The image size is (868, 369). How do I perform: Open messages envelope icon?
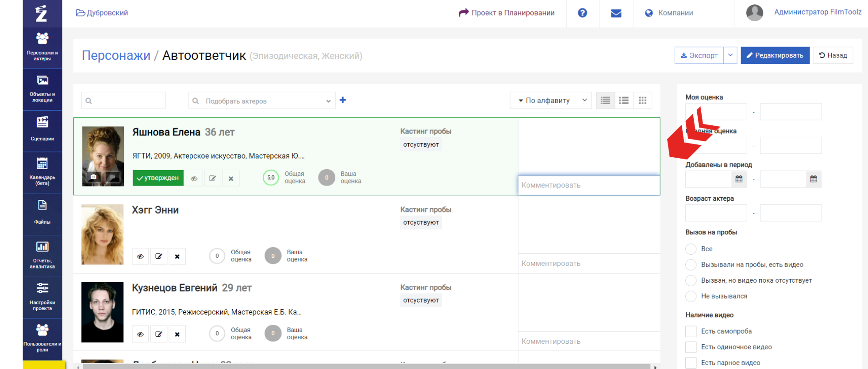pyautogui.click(x=616, y=13)
